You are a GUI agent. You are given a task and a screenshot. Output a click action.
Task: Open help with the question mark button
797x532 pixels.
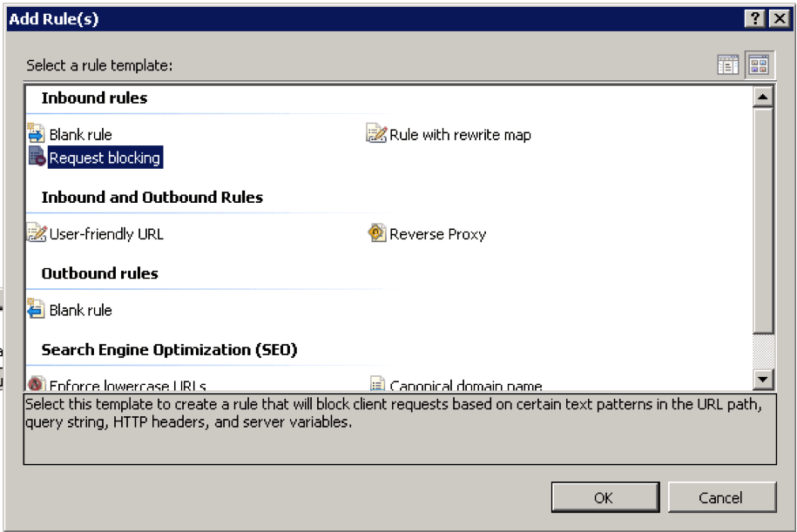coord(753,19)
